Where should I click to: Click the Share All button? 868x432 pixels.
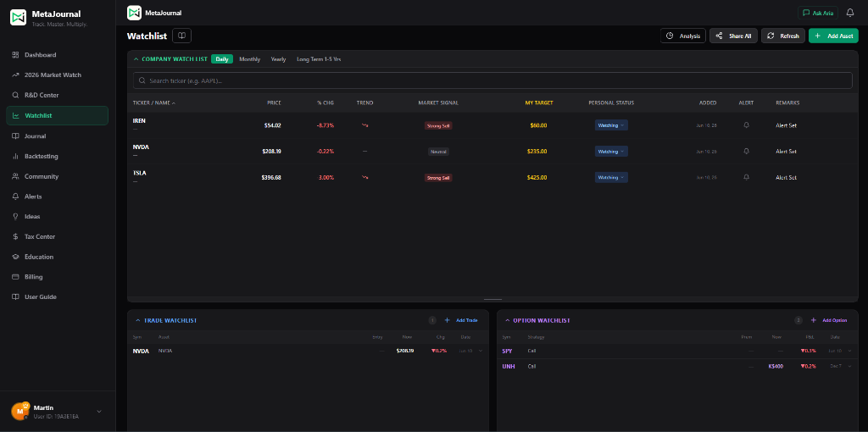(x=733, y=36)
